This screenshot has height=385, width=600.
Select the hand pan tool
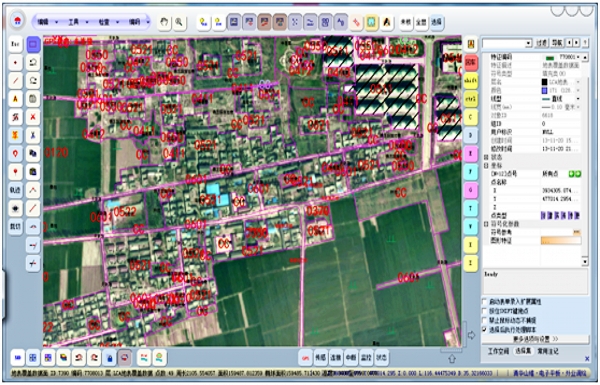pos(164,22)
